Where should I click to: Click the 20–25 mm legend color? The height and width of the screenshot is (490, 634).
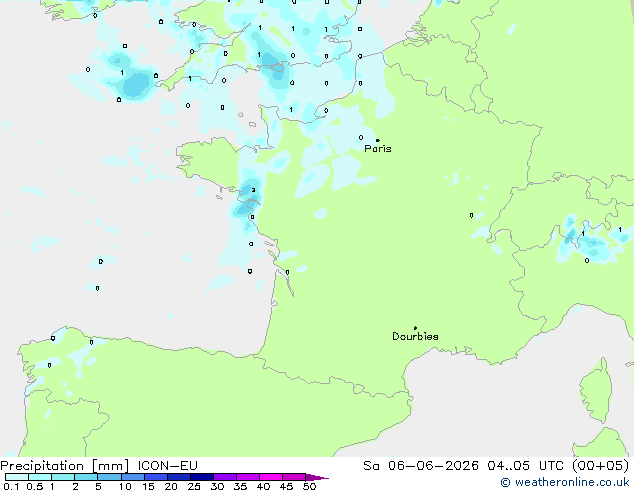coord(178,477)
